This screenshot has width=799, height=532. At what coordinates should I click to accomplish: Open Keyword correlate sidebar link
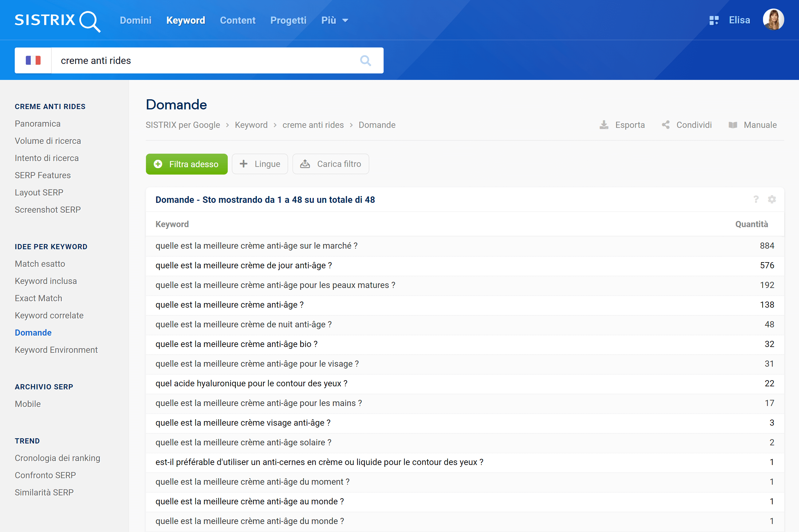49,315
